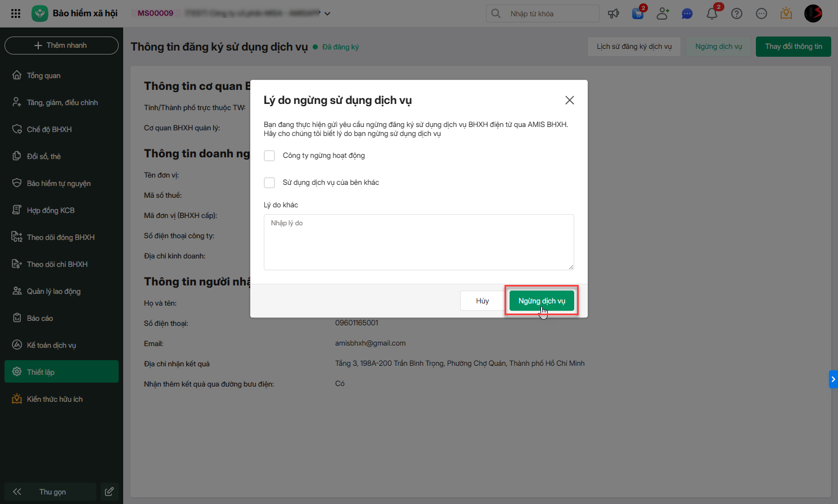
Task: Open Hợp đồng KCB menu
Action: pos(61,210)
